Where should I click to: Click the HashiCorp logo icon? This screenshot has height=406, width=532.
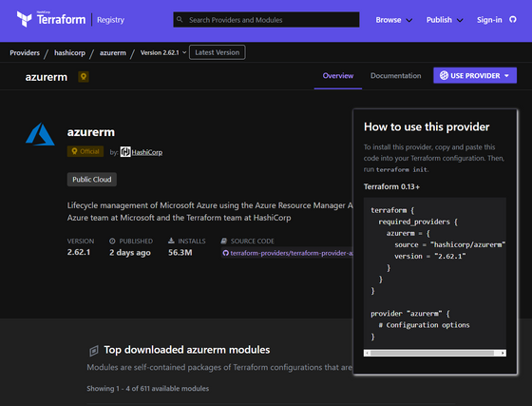pyautogui.click(x=125, y=152)
